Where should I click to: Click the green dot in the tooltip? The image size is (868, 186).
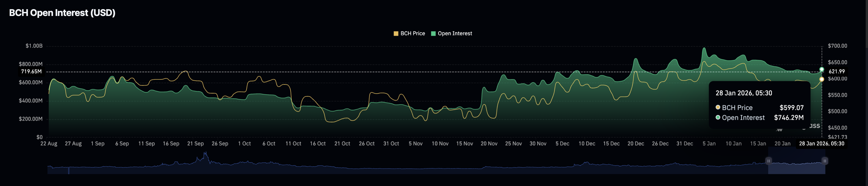[x=718, y=117]
